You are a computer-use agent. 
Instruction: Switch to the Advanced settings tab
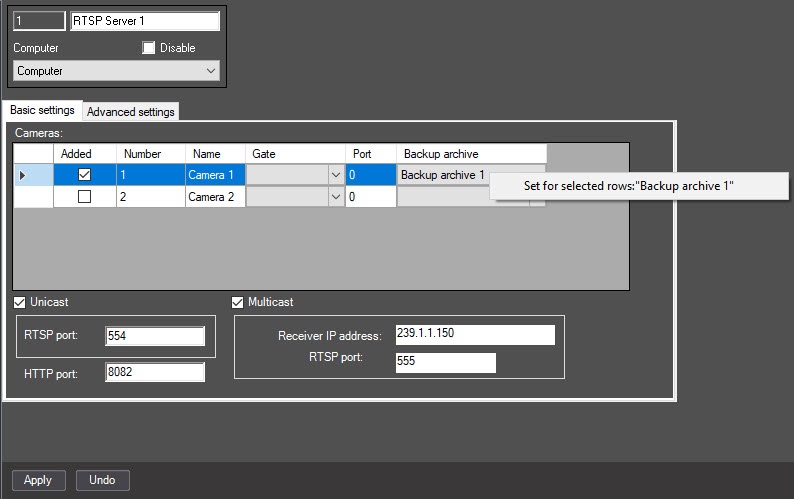point(131,112)
